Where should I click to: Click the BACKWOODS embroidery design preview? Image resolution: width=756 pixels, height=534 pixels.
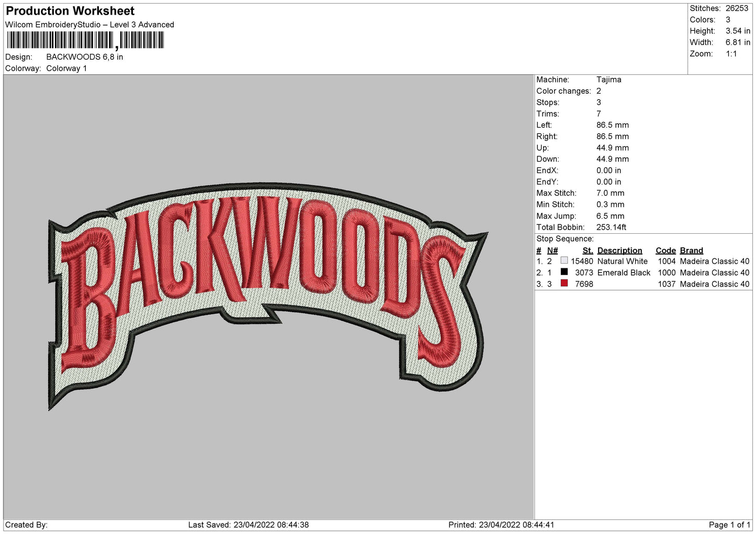pyautogui.click(x=268, y=296)
